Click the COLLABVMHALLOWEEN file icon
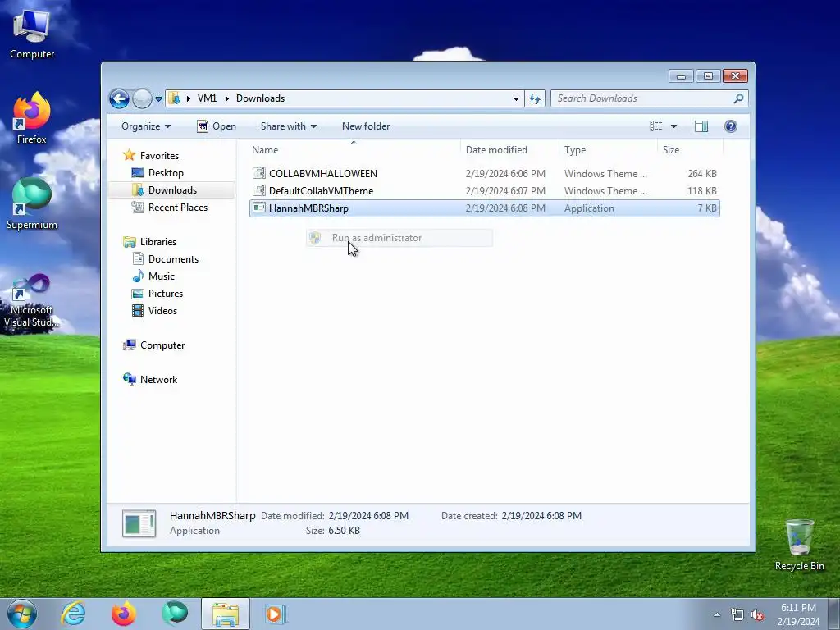The height and width of the screenshot is (630, 840). point(258,173)
